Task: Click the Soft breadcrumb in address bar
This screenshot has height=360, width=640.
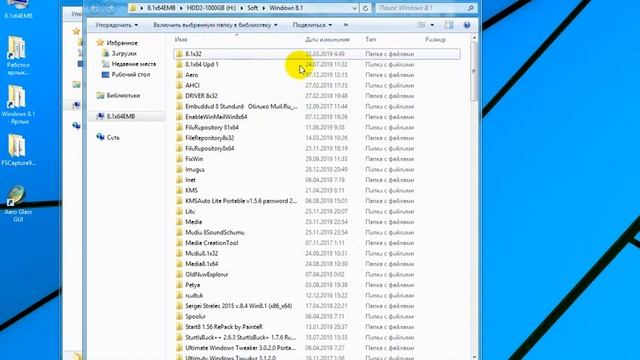Action: point(252,8)
